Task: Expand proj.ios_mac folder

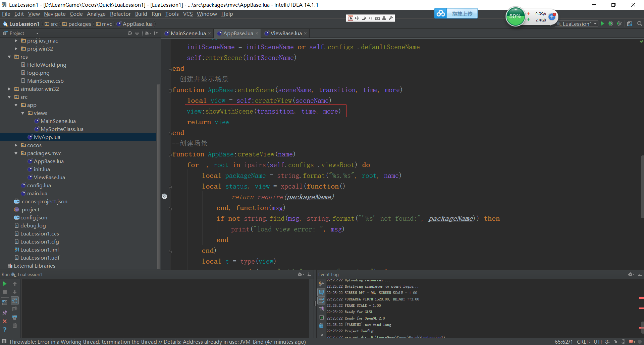Action: click(x=16, y=41)
